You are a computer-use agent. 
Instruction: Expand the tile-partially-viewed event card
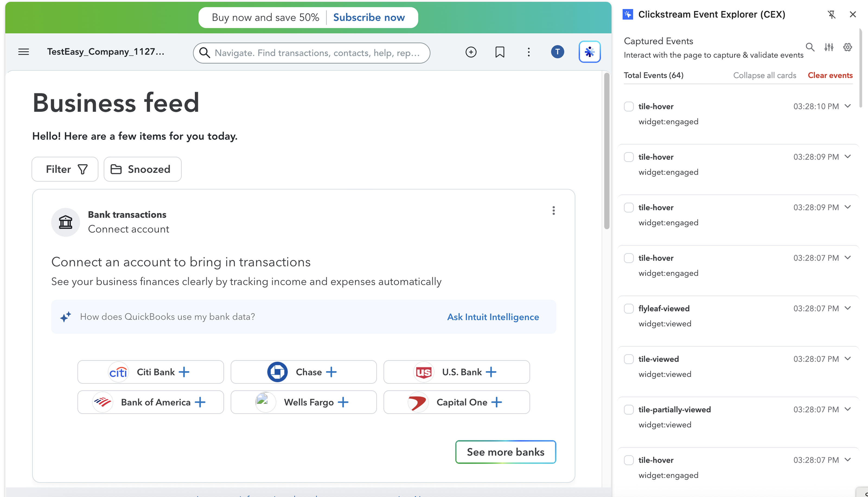pos(848,409)
